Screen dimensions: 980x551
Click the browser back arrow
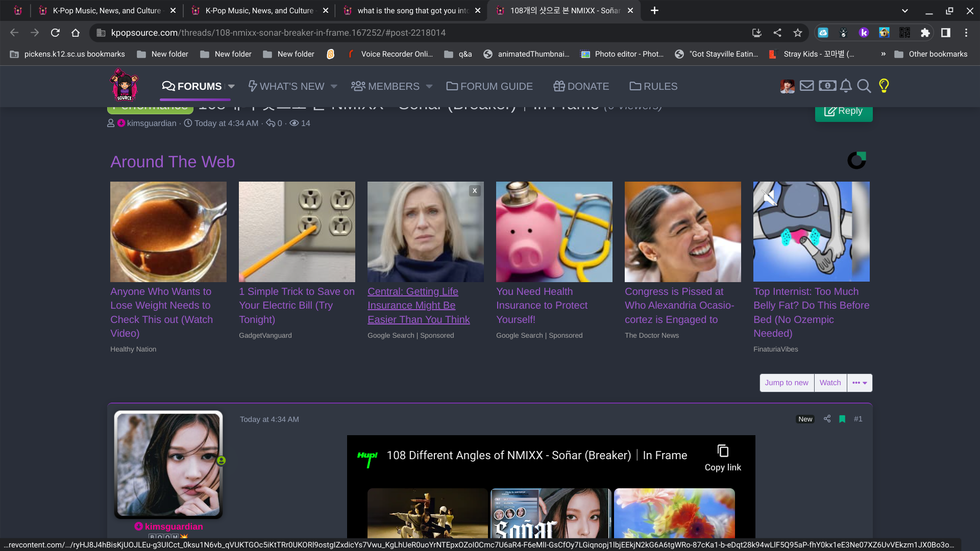[14, 33]
